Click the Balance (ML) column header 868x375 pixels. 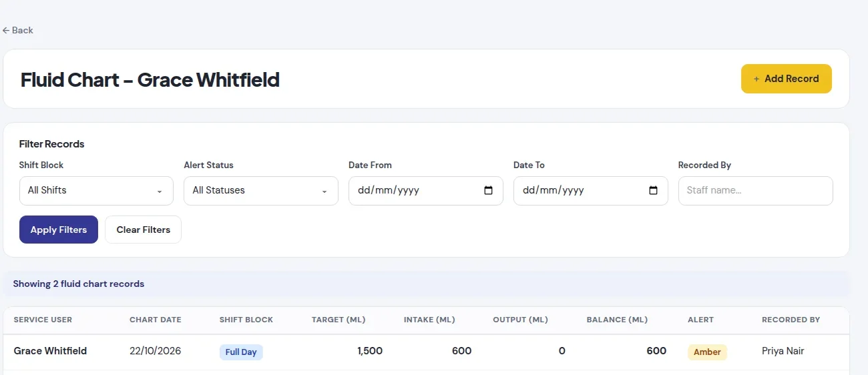(617, 320)
